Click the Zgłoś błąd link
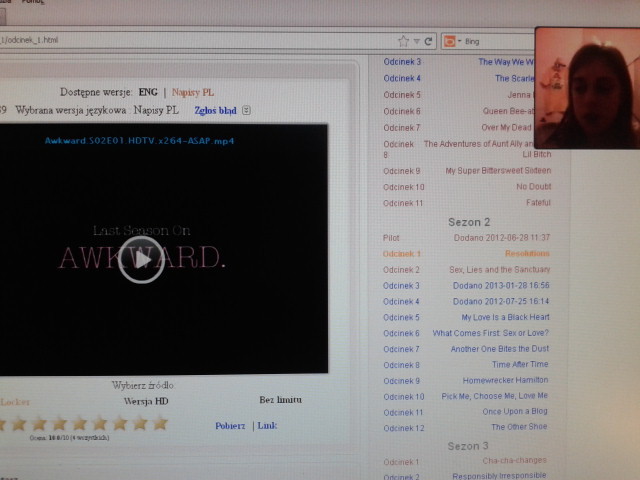Image resolution: width=640 pixels, height=480 pixels. click(x=215, y=111)
